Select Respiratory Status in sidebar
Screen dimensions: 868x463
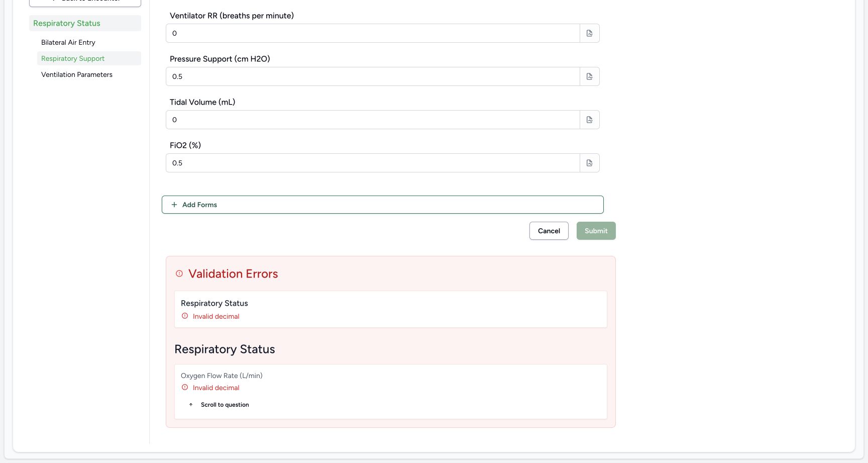click(x=85, y=23)
